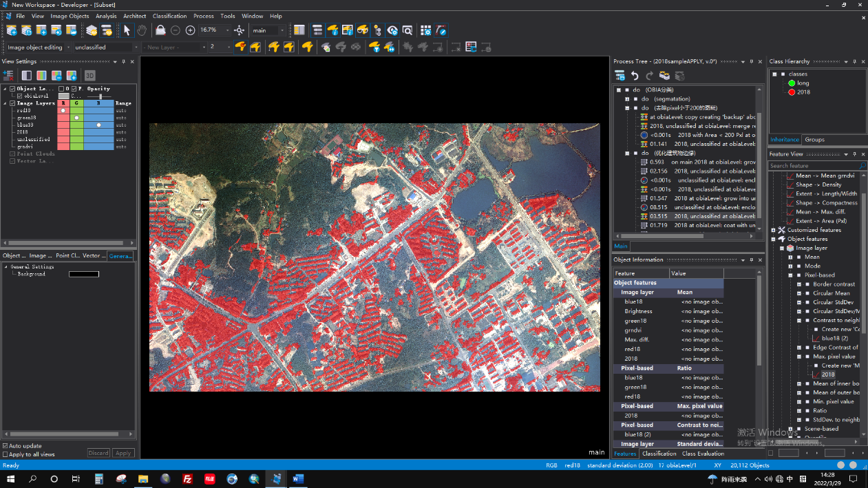Click the object level opacity slider

tap(100, 96)
